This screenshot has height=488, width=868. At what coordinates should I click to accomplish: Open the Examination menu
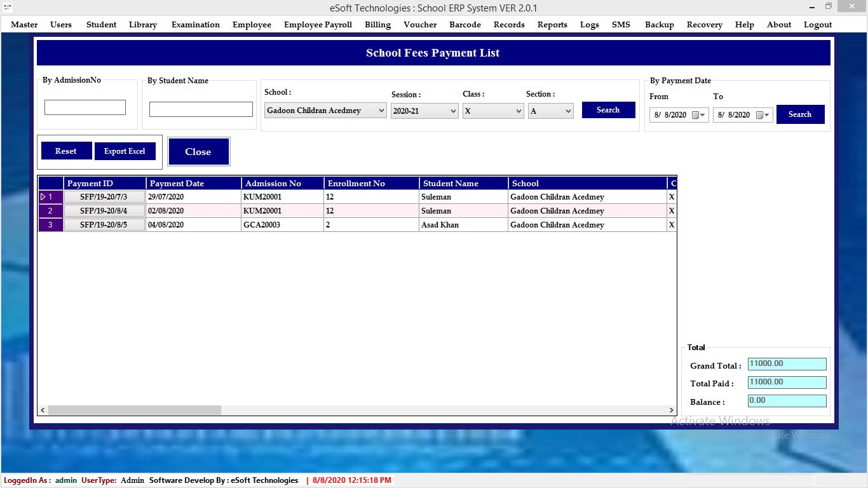(x=196, y=25)
